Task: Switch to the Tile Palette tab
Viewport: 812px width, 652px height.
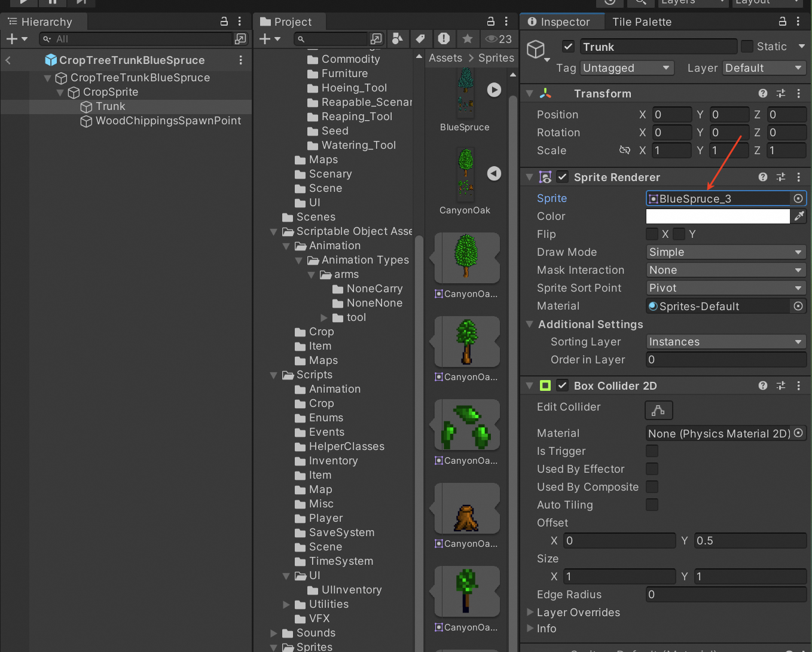Action: tap(642, 22)
